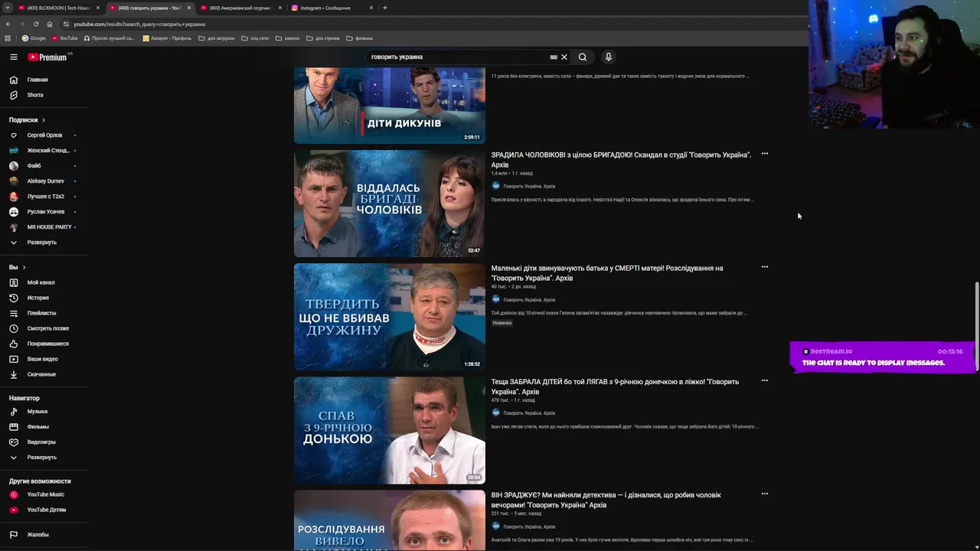Open the Вы section chevron
The width and height of the screenshot is (980, 551).
coord(24,267)
